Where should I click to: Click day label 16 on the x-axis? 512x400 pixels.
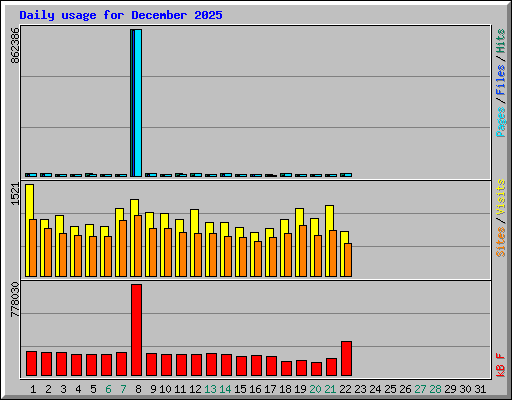(x=255, y=389)
